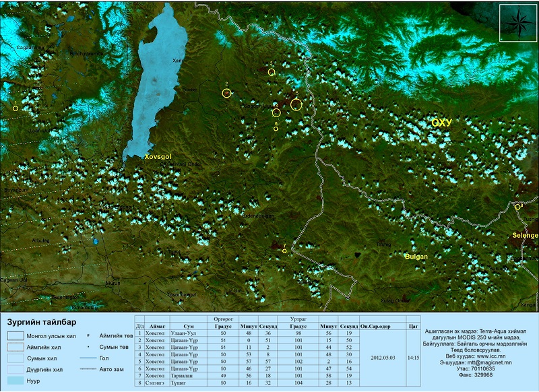Click the Аймгийн хил legend box
Screen dimensions: 539x392
tap(15, 347)
